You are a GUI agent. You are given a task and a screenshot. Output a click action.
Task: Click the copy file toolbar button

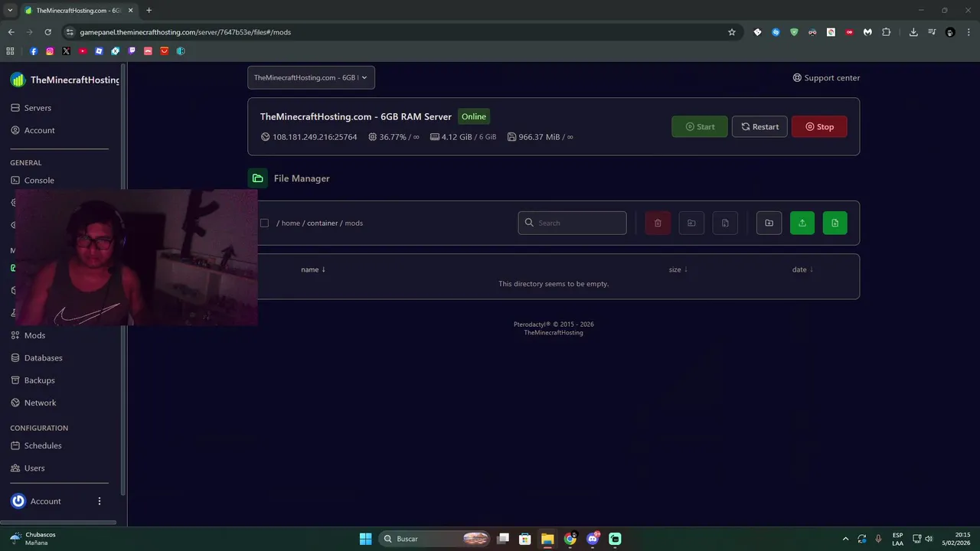[725, 223]
